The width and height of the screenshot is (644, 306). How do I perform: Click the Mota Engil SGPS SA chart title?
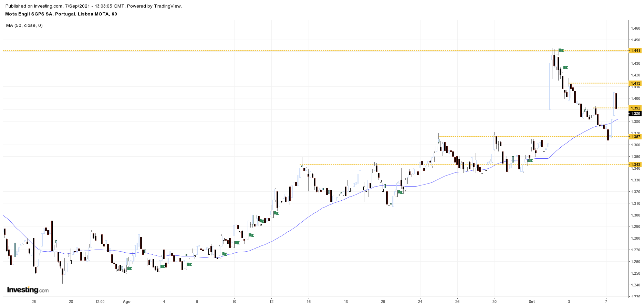(61, 14)
